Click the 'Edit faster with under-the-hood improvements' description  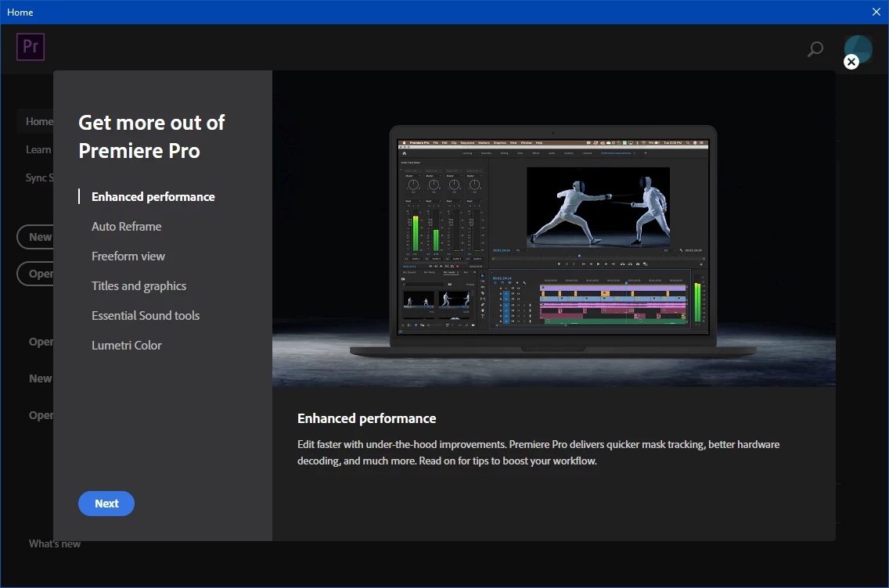click(538, 452)
